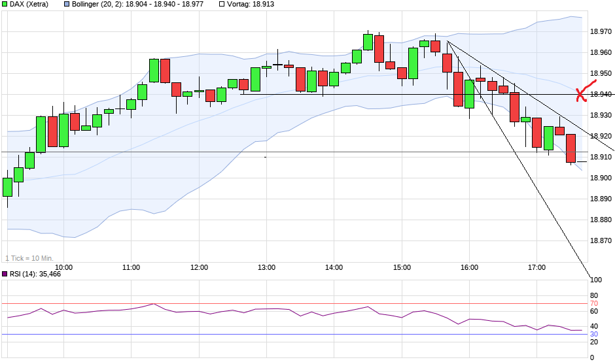Click the 18.900 price axis label
Viewport: 615px width, 364px height.
(601, 178)
